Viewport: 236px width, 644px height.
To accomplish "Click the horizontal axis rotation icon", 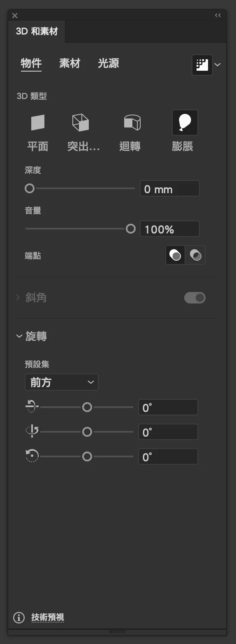I will [x=32, y=407].
